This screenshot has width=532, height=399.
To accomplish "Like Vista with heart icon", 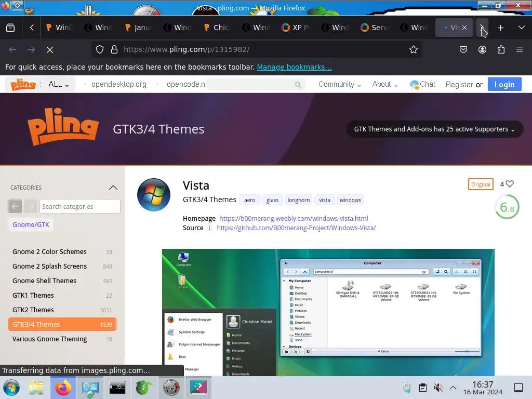I will click(x=510, y=184).
